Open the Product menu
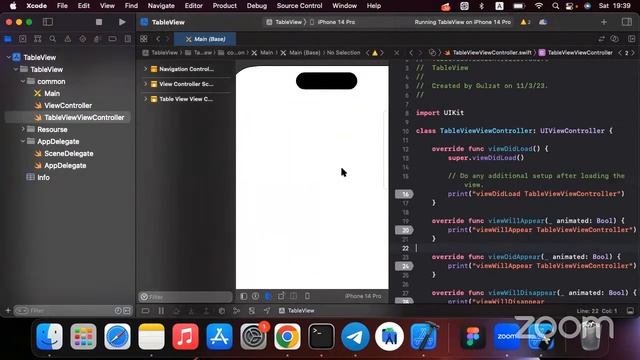 click(x=224, y=6)
